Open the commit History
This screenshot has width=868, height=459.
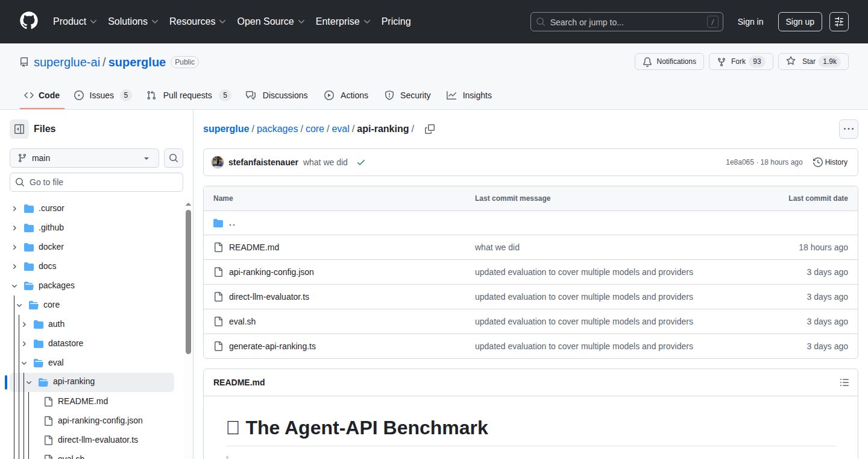(830, 162)
